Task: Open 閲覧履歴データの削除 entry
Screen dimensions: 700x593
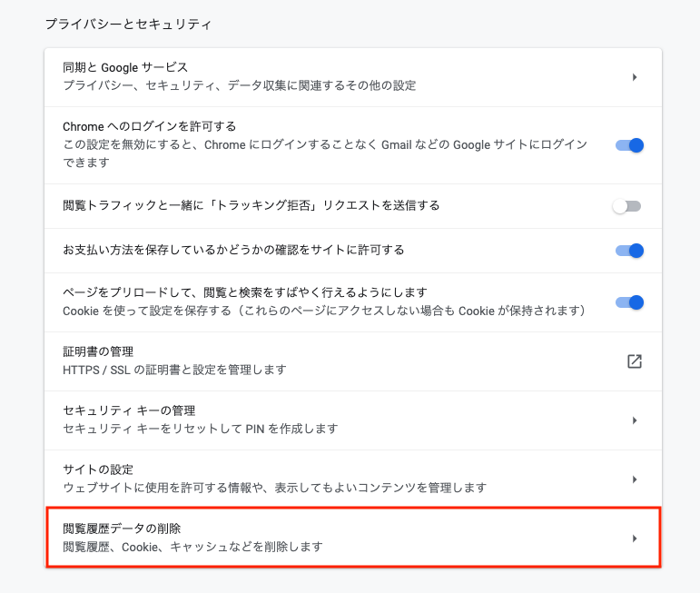Action: pos(353,538)
